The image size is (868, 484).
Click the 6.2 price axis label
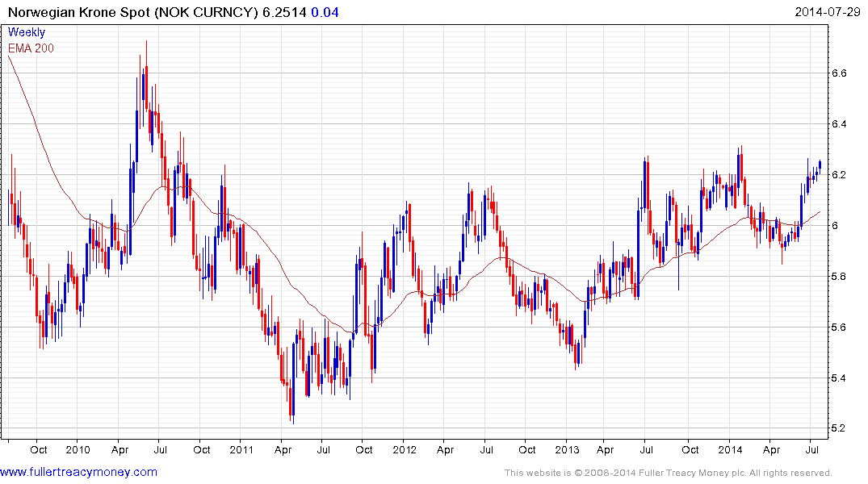point(839,175)
